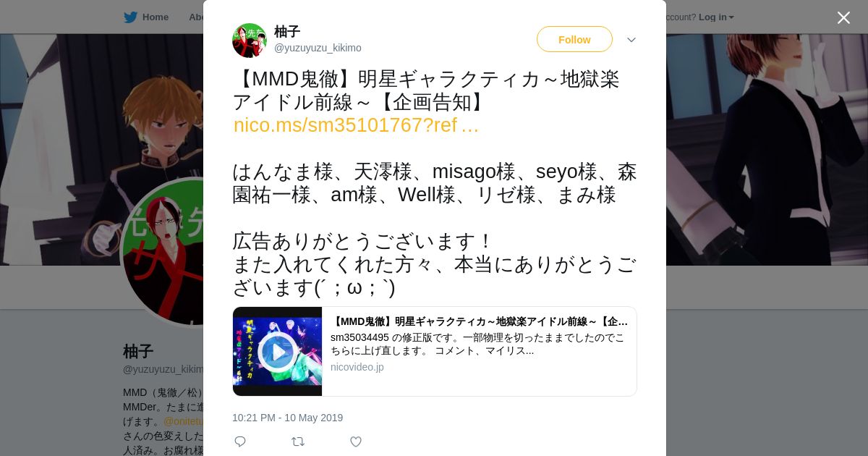Click the 柚子 profile name below the avatar
This screenshot has height=456, width=868.
coord(138,352)
